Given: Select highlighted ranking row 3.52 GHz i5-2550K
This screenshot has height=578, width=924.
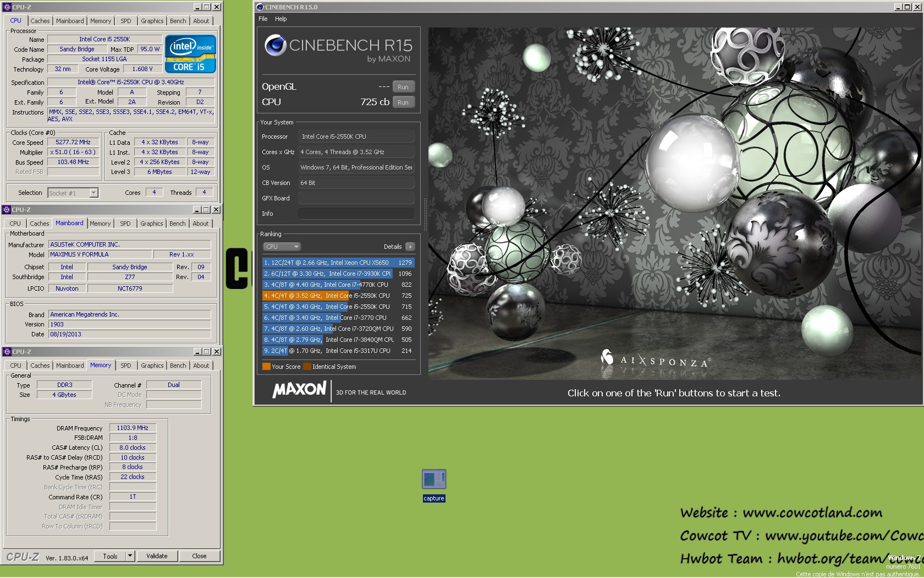Looking at the screenshot, I should click(x=338, y=296).
